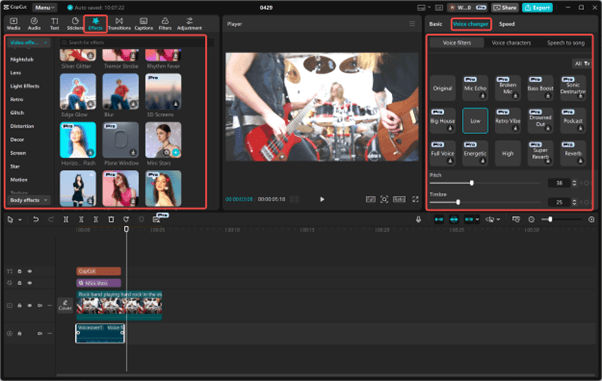The image size is (602, 381).
Task: Click the marker shield icon in timeline toolbar
Action: 141,219
